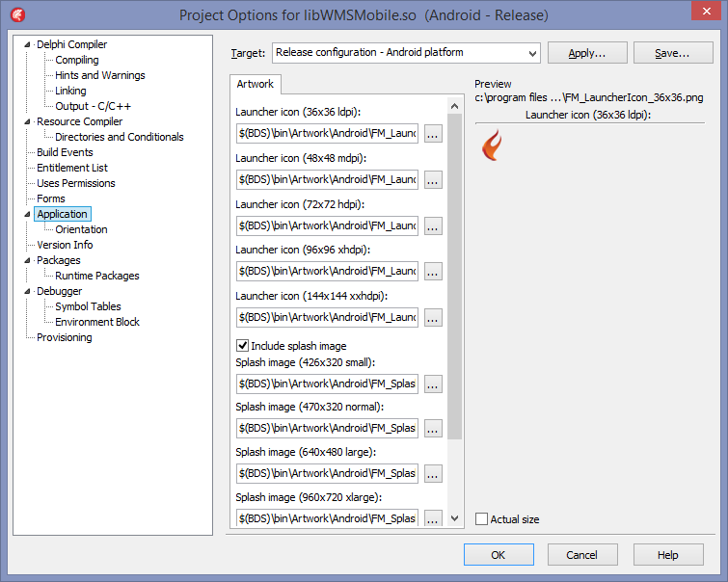Image resolution: width=728 pixels, height=582 pixels.
Task: Open Provisioning options page
Action: click(64, 337)
